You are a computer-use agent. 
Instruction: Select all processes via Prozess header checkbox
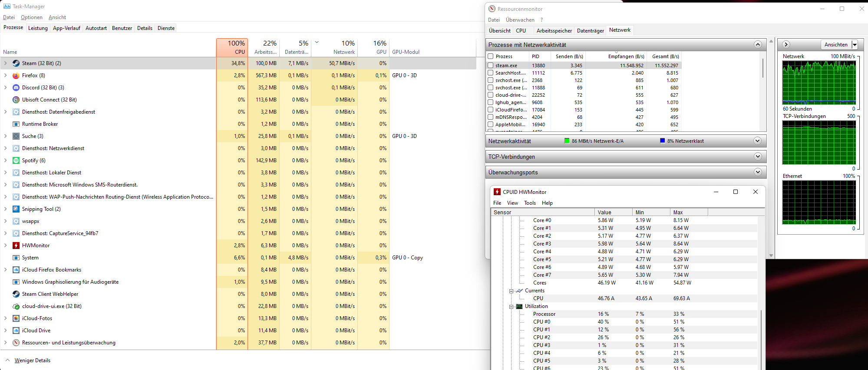pyautogui.click(x=491, y=56)
